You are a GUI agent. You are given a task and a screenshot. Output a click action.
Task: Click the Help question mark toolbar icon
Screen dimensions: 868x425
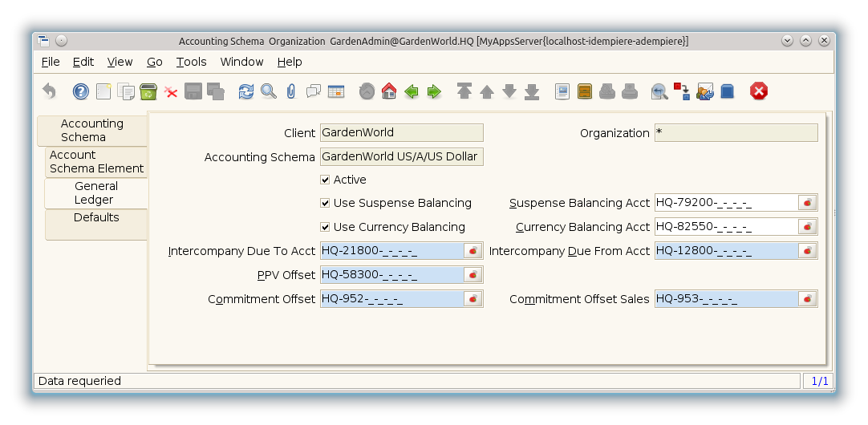(81, 91)
